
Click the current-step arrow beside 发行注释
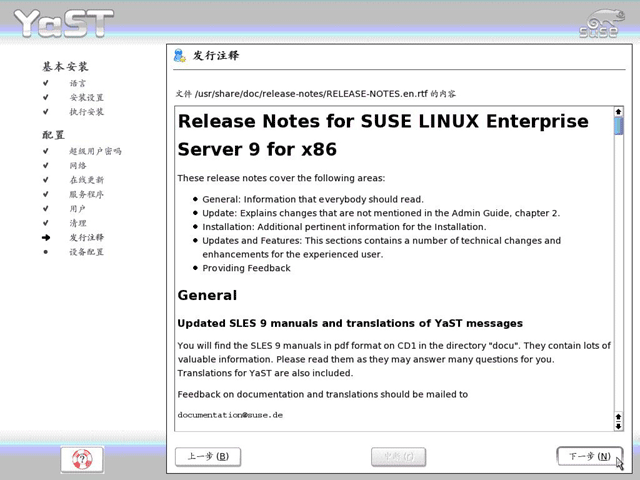[x=46, y=238]
